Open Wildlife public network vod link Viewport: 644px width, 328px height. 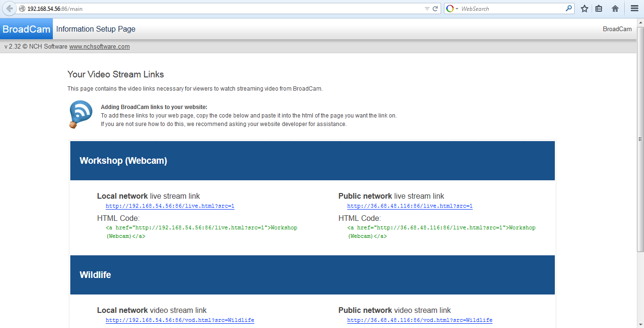[x=420, y=320]
